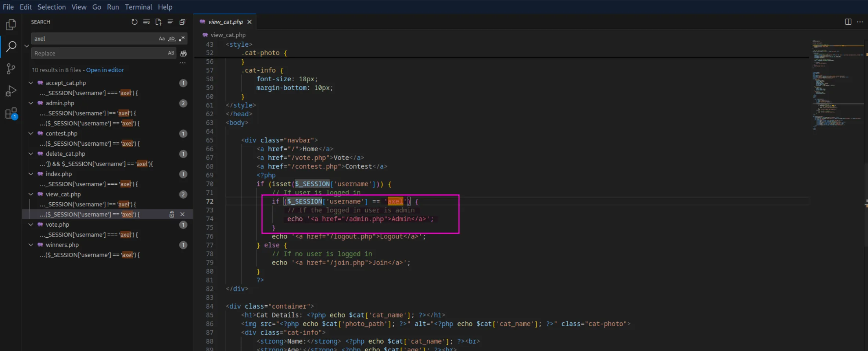Viewport: 868px width, 351px height.
Task: Open the Run menu
Action: pos(113,7)
